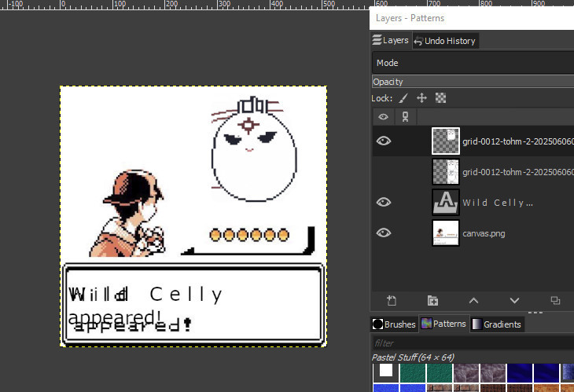
Task: Select the white first pattern swatch
Action: tap(386, 371)
